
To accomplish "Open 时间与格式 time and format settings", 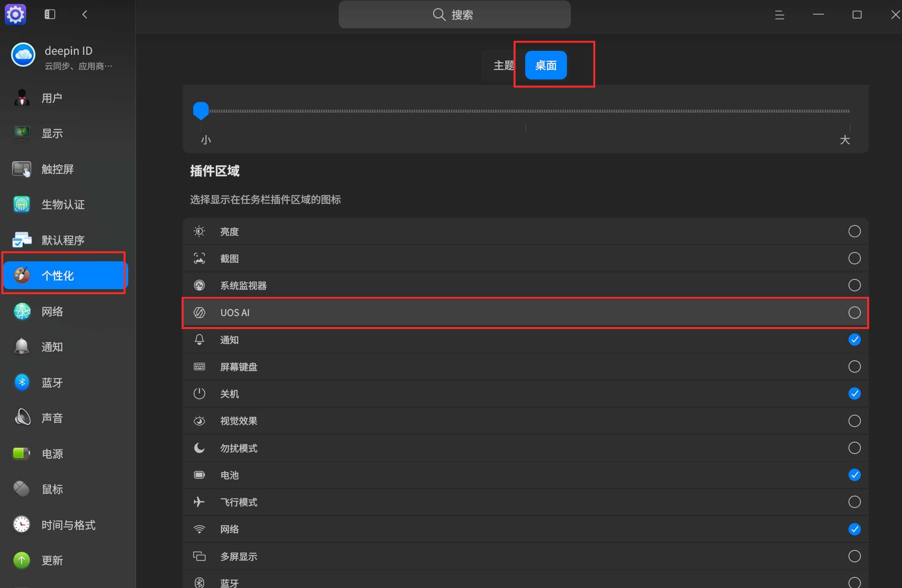I will coord(65,525).
